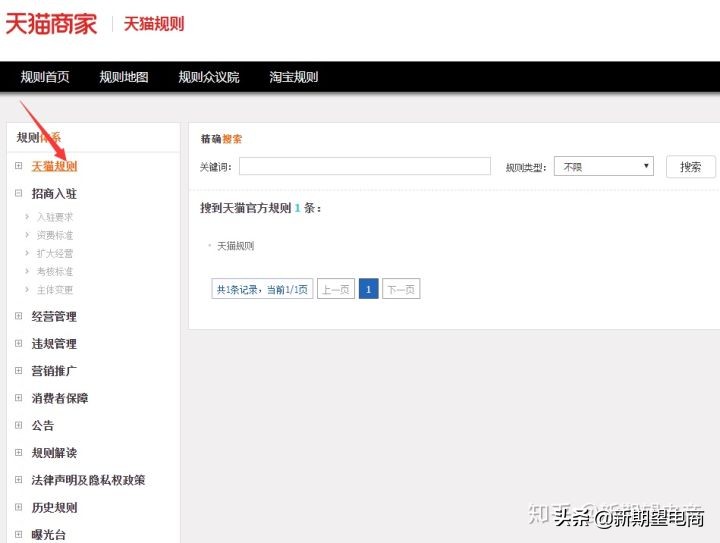Click the 精确搜索 section heading
The height and width of the screenshot is (543, 720).
click(x=221, y=139)
